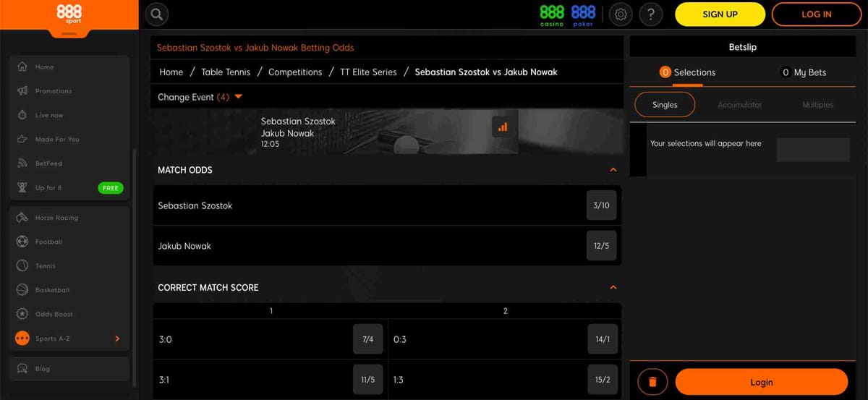Select 3:0 score odds 7/4
Viewport: 868px width, 400px height.
[x=368, y=339]
